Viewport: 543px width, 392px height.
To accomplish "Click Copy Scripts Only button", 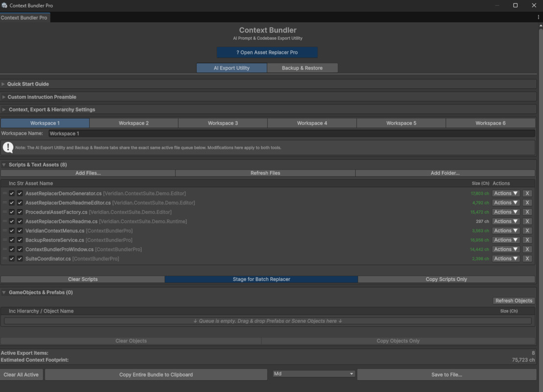I will point(446,279).
